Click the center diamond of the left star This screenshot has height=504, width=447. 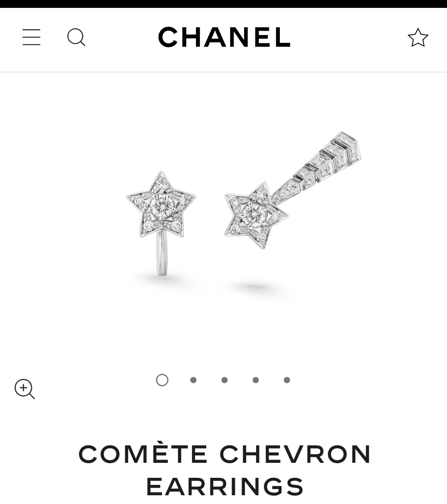(160, 204)
